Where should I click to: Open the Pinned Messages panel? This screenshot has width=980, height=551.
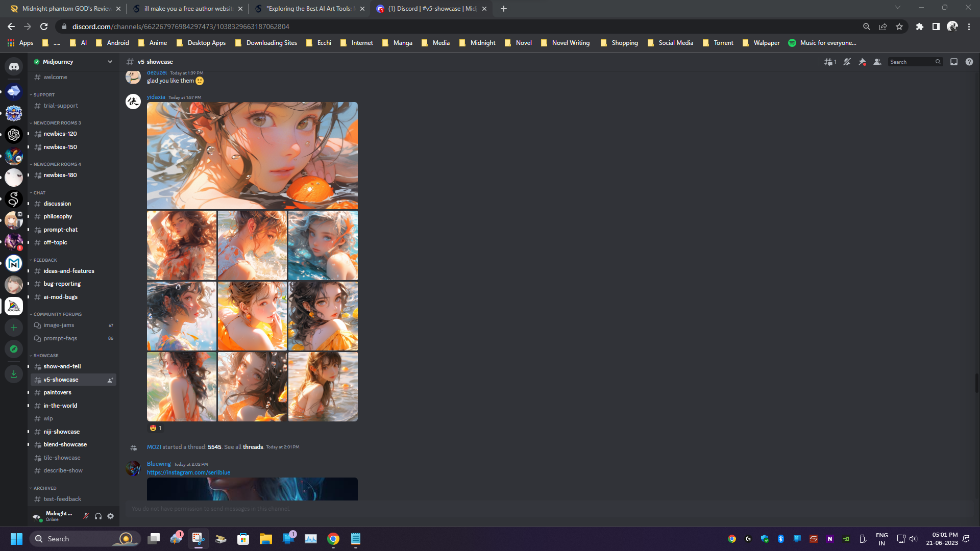pyautogui.click(x=863, y=62)
